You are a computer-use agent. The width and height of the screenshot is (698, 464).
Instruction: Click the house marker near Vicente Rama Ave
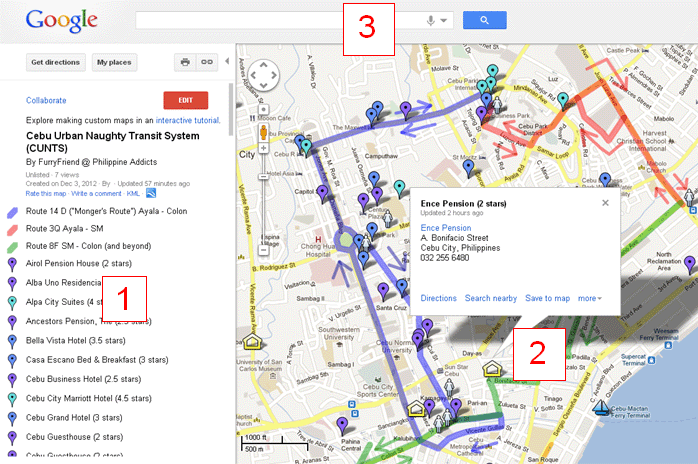click(x=252, y=342)
